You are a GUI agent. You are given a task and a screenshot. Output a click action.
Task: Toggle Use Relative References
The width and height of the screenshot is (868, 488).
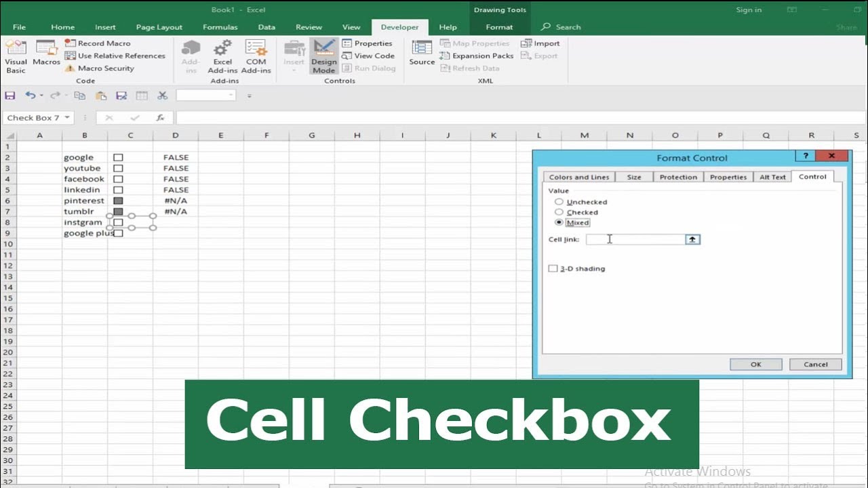[x=115, y=56]
